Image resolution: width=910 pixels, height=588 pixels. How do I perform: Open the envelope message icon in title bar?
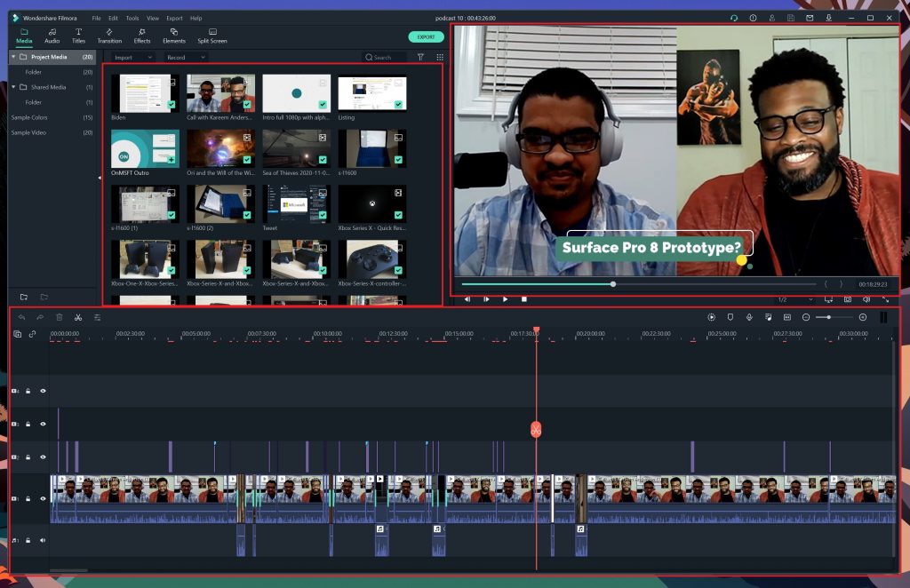pos(810,18)
